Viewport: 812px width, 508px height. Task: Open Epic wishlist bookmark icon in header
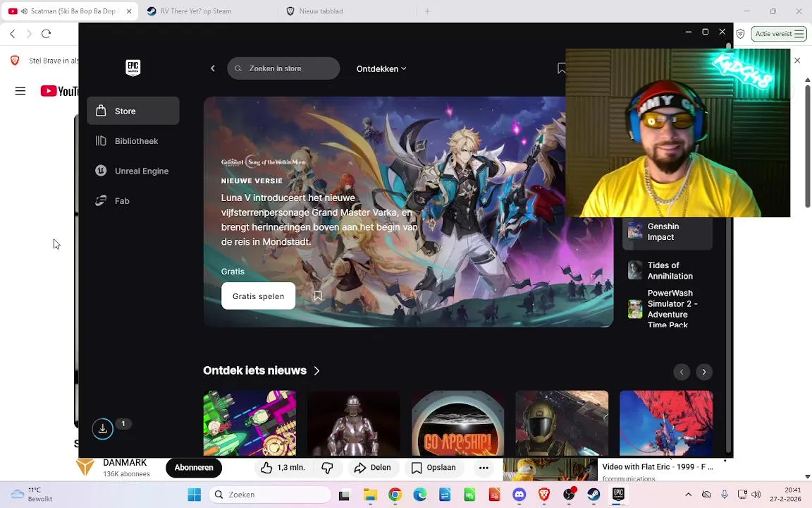561,68
